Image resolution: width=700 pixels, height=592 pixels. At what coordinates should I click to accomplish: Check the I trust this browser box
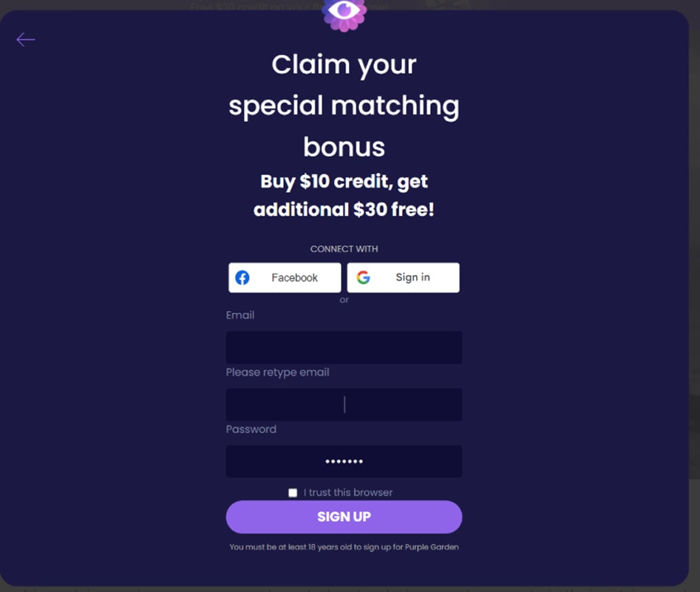(x=293, y=493)
